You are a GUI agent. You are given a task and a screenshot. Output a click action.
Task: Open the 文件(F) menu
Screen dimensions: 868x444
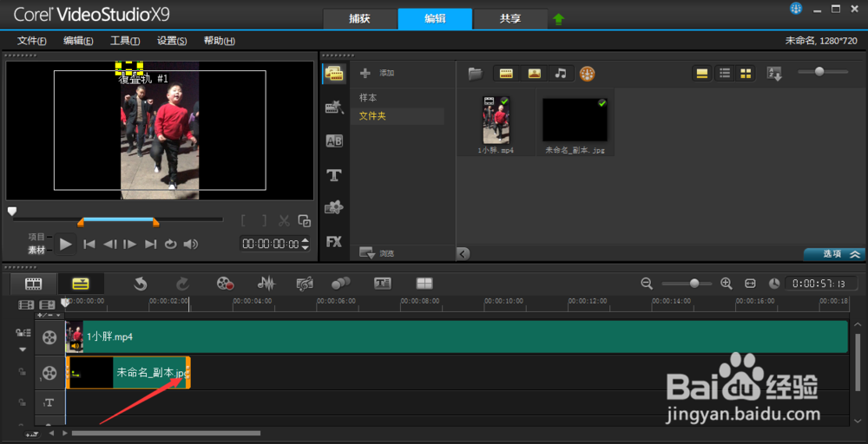tap(31, 41)
